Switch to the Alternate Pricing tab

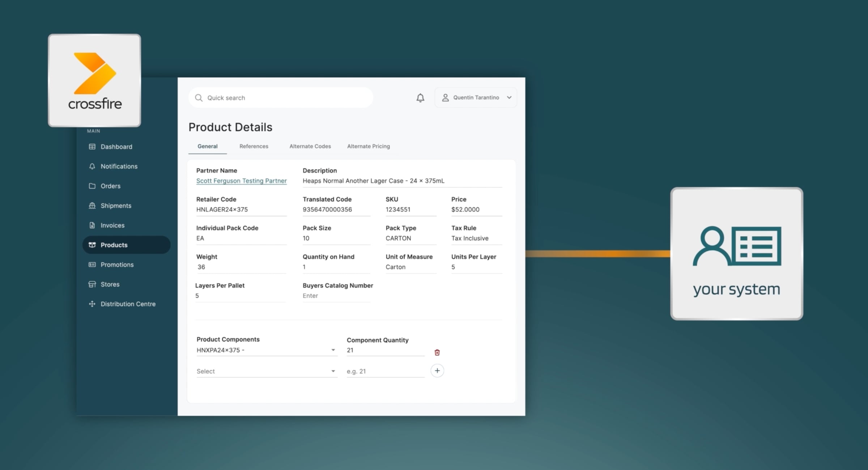[368, 146]
